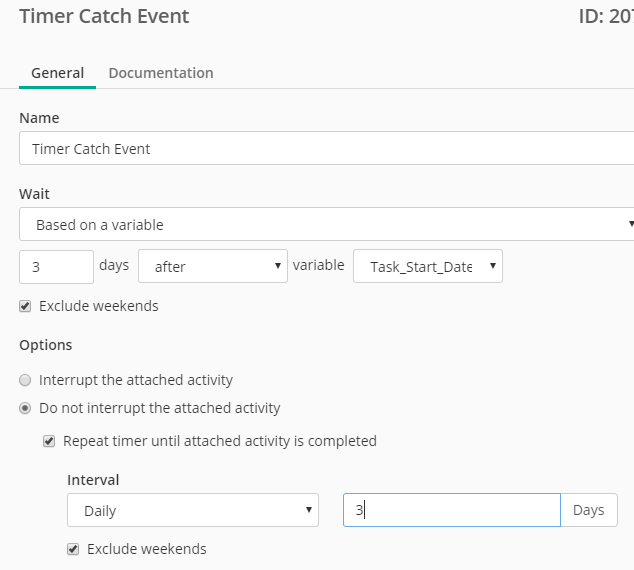The width and height of the screenshot is (634, 570).
Task: Toggle Exclude weekends checkbox under Interval
Action: [73, 549]
